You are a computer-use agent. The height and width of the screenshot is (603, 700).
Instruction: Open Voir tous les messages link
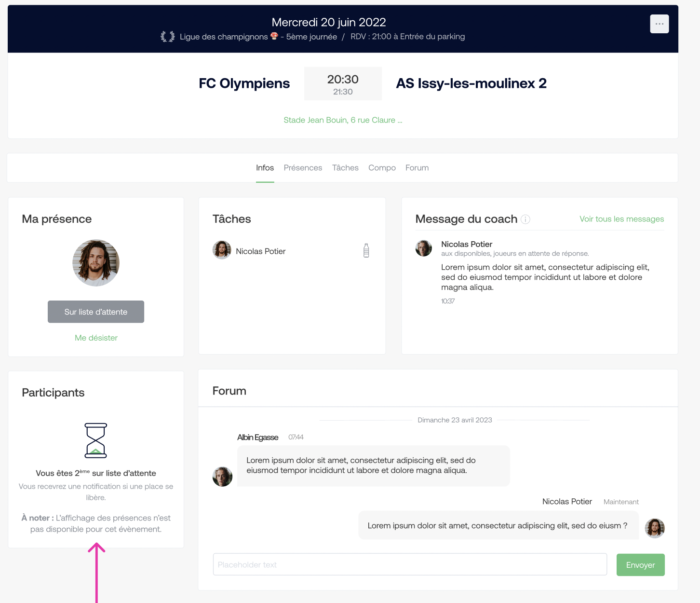point(621,219)
